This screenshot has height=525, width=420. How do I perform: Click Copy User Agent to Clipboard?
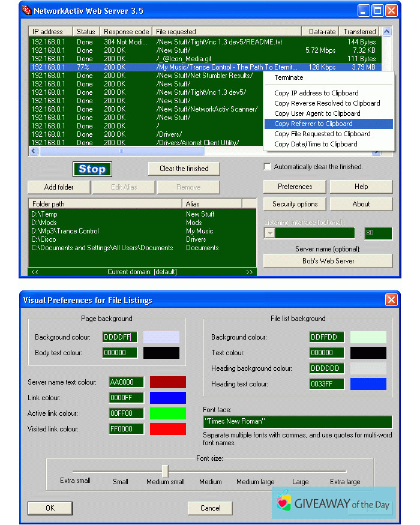click(317, 113)
